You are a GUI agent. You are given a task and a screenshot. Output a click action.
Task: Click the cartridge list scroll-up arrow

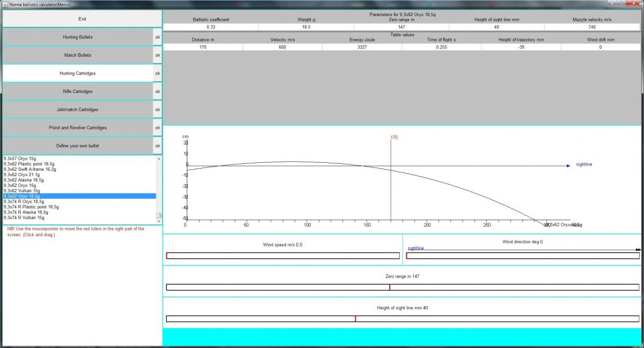click(x=158, y=159)
